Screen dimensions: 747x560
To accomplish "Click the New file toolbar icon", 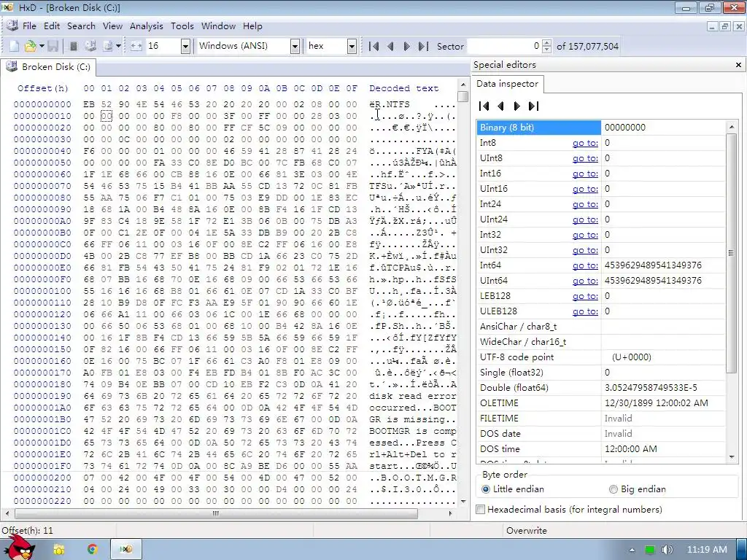I will 15,46.
